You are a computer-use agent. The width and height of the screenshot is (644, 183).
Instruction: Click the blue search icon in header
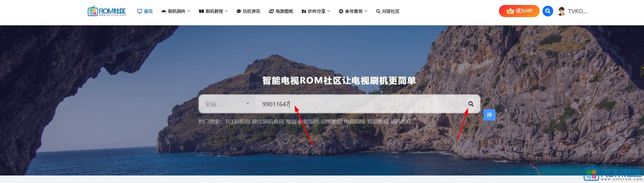548,11
